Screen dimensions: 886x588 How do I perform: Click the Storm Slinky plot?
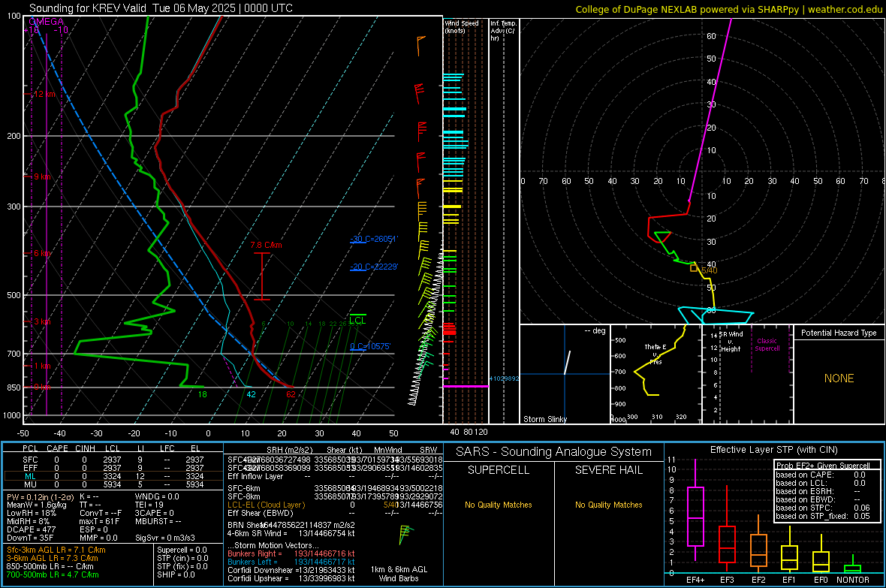[565, 374]
